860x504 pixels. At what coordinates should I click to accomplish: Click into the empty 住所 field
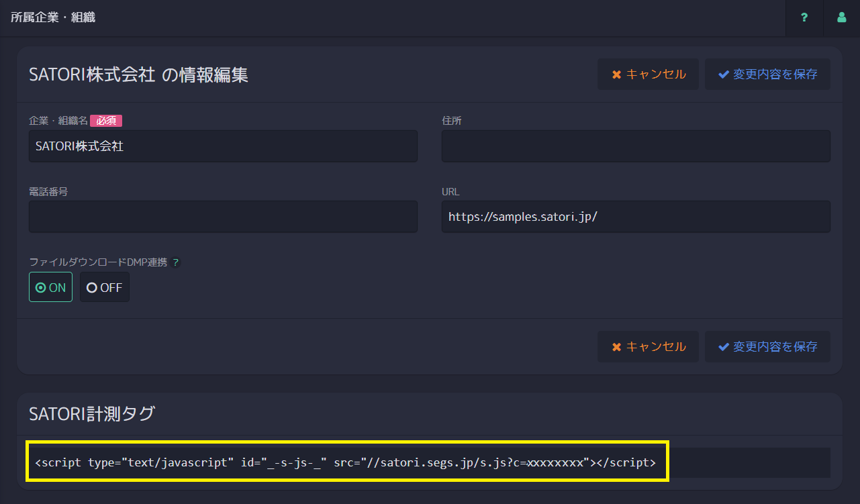635,146
